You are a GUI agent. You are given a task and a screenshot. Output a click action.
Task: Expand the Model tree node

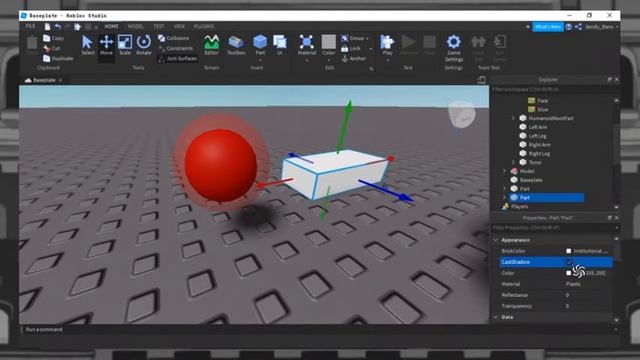tap(504, 171)
